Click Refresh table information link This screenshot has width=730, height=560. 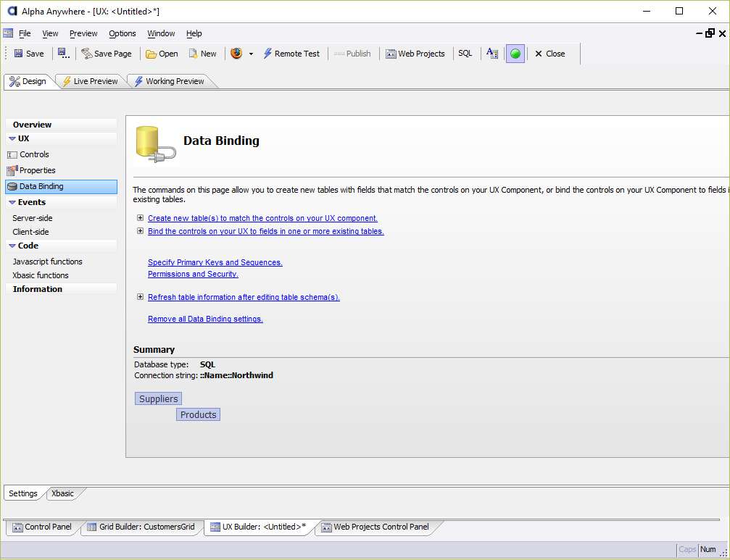[x=244, y=297]
